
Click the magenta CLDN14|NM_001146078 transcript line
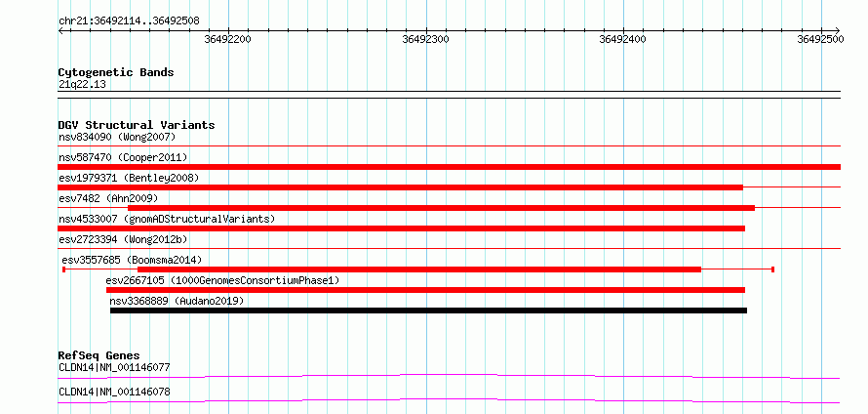point(449,400)
